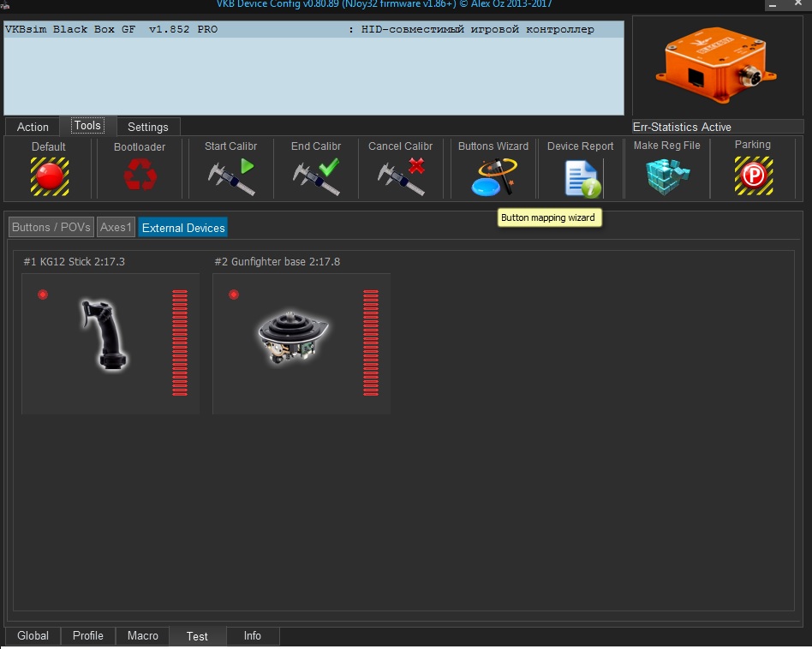The image size is (812, 649).
Task: Click the #2 Gunfighter base 2:17.8 label
Action: point(277,261)
